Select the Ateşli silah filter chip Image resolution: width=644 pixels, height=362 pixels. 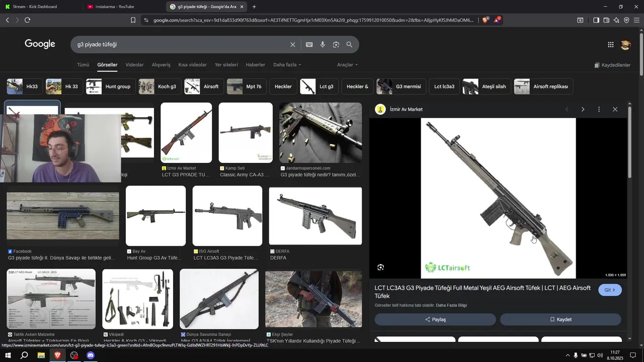(x=486, y=86)
